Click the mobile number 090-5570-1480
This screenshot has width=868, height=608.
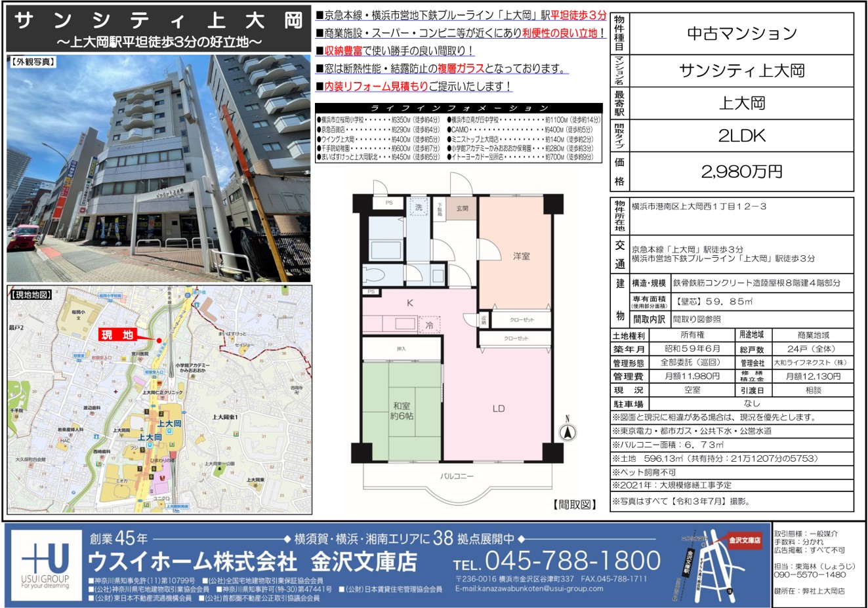[810, 575]
